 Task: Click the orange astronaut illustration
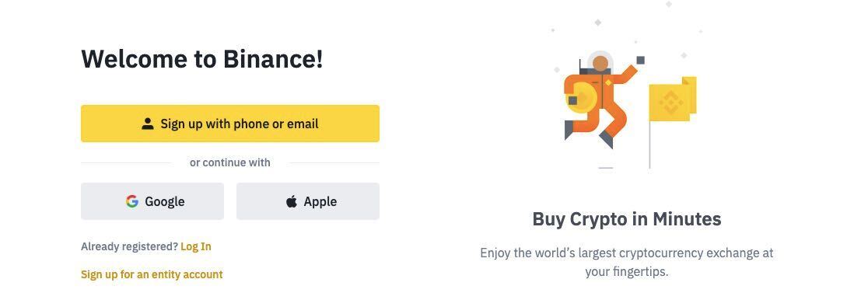click(598, 99)
